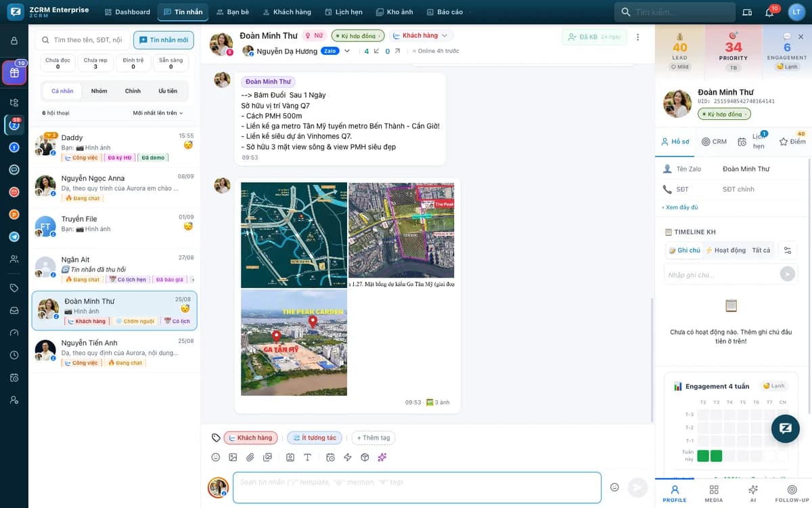The image size is (812, 508).
Task: Click the send message button
Action: pyautogui.click(x=637, y=487)
